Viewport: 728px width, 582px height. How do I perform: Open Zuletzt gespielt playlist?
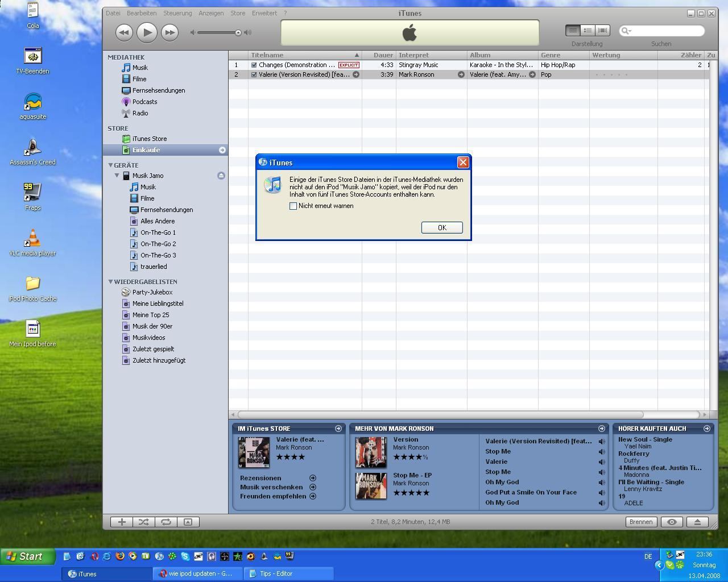[153, 349]
